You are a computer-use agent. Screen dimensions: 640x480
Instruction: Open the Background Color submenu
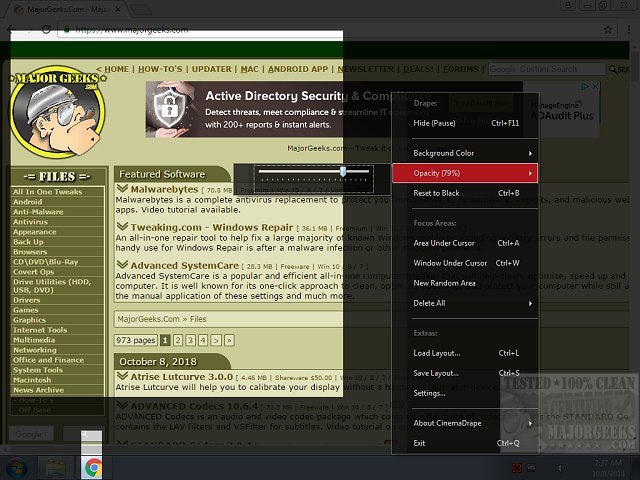tap(465, 153)
